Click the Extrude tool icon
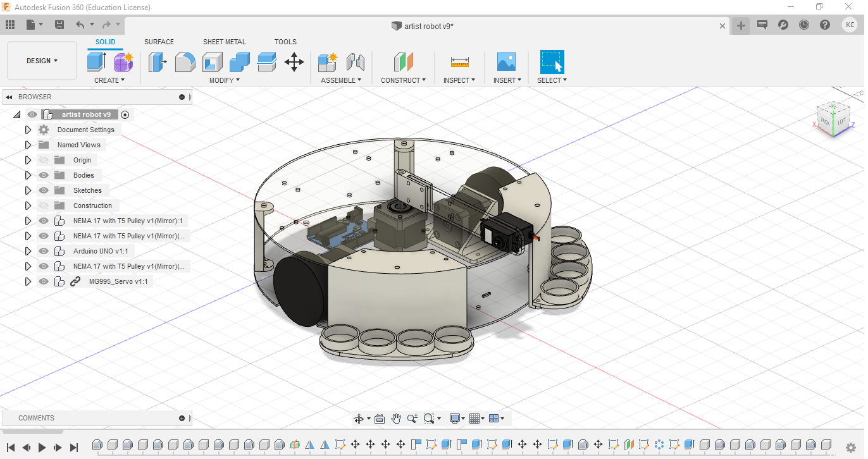Screen dimensions: 868x459 pyautogui.click(x=96, y=62)
